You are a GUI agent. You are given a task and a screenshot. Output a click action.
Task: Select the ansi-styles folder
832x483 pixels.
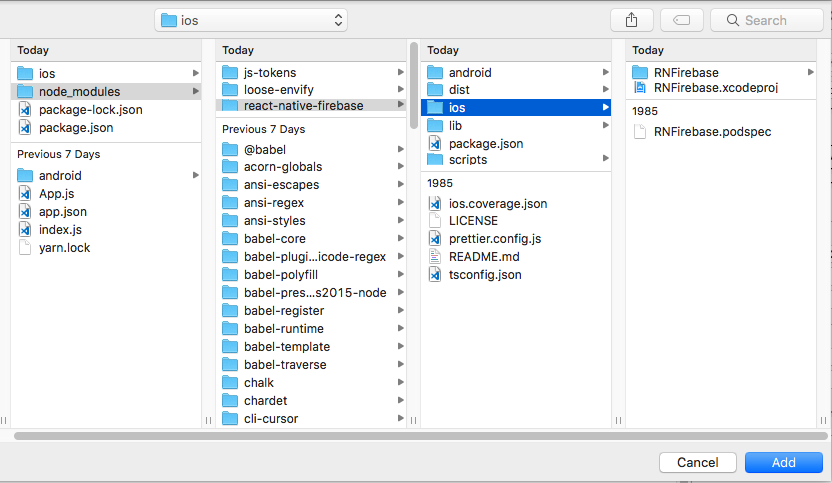(x=311, y=221)
